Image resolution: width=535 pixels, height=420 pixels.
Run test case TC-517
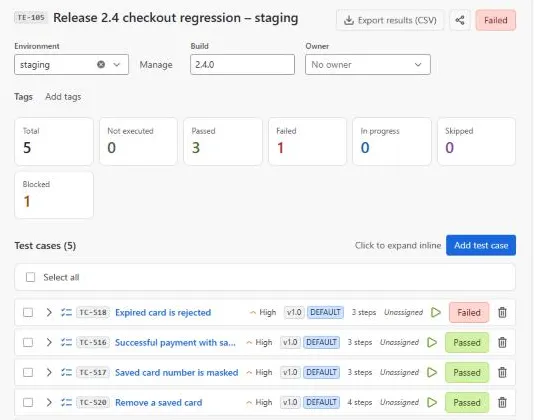pyautogui.click(x=432, y=372)
